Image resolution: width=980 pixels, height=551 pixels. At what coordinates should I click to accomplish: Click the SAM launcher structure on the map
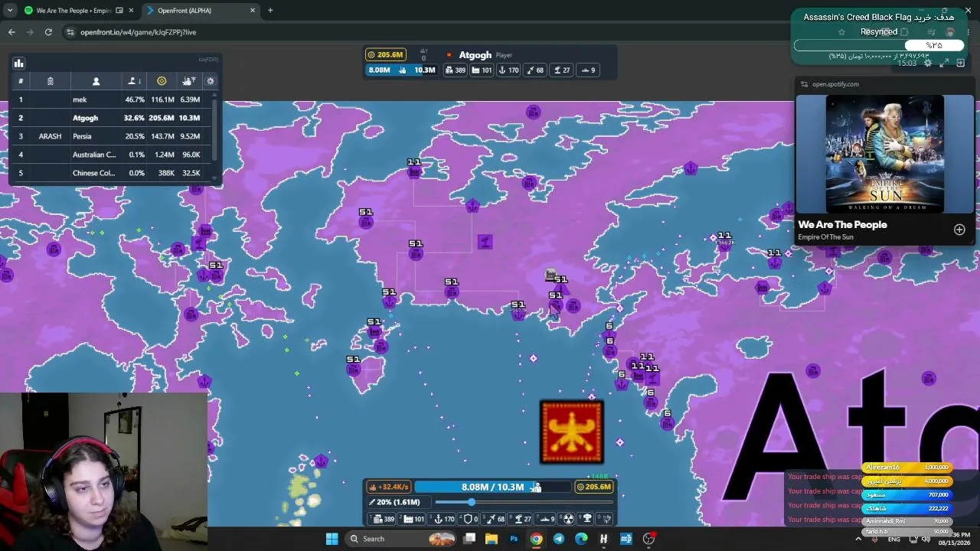[485, 242]
